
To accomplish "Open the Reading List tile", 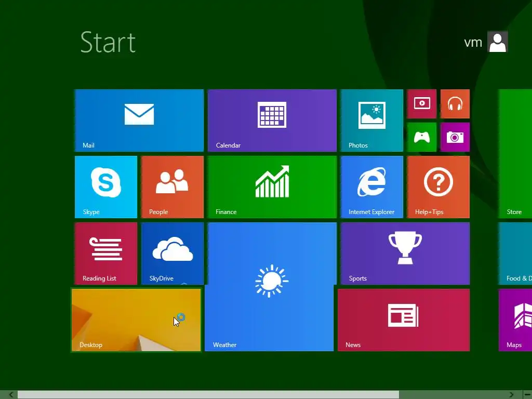I will click(106, 254).
